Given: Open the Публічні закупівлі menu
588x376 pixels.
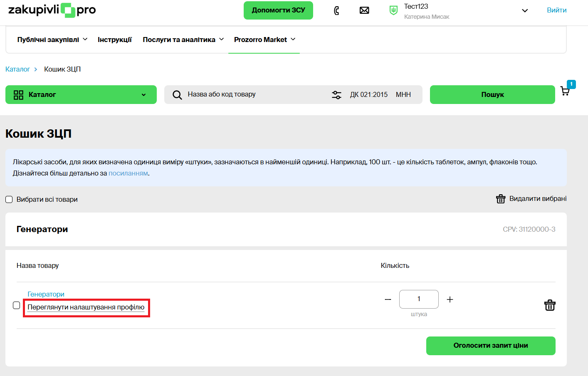Looking at the screenshot, I should click(52, 40).
